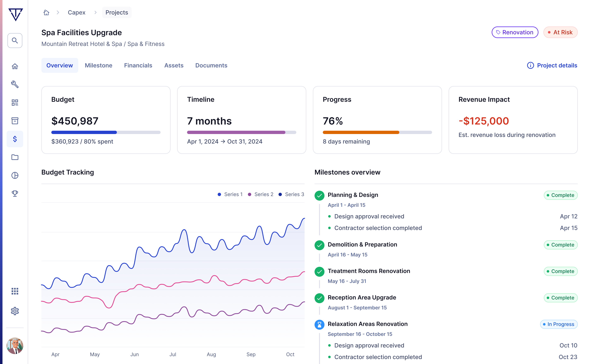The height and width of the screenshot is (364, 591).
Task: Expand Demolition & Preparation milestone
Action: (x=362, y=244)
